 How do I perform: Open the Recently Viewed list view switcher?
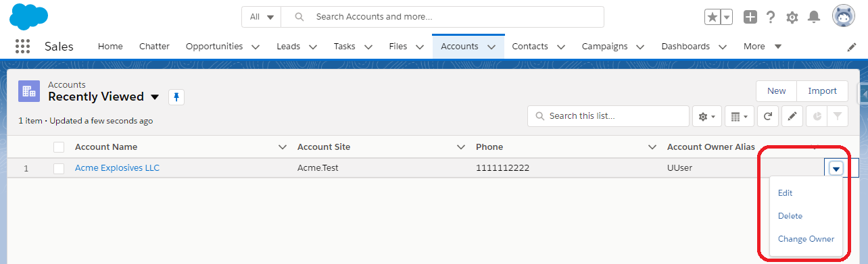point(155,97)
